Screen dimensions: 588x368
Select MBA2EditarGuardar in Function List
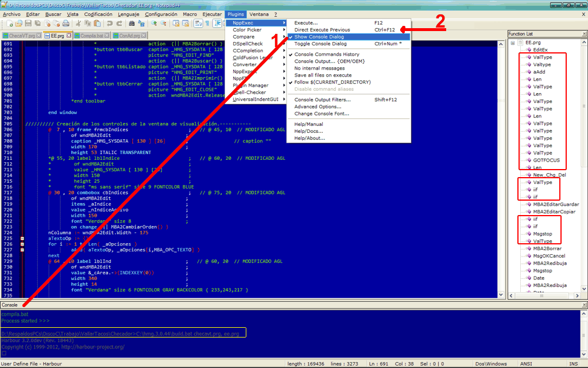tap(556, 204)
